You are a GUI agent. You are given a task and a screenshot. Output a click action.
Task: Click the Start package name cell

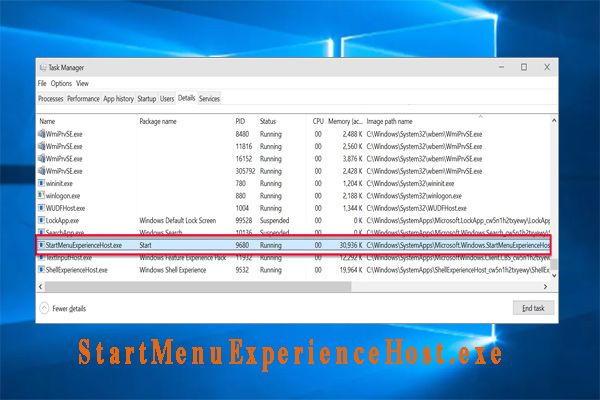pyautogui.click(x=145, y=245)
